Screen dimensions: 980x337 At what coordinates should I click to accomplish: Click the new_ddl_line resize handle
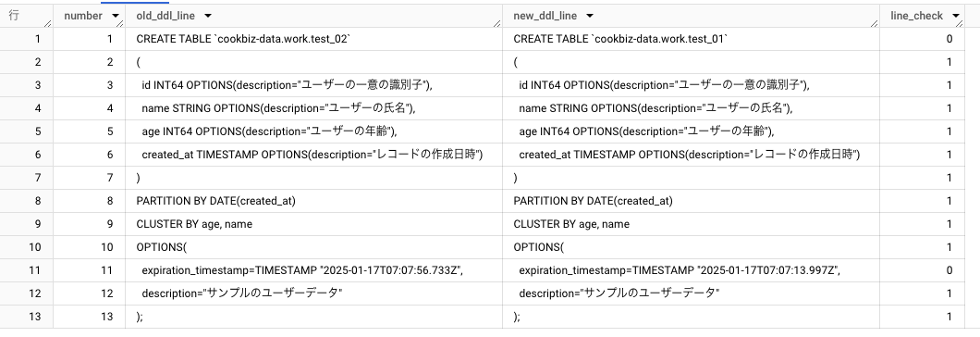click(x=875, y=23)
